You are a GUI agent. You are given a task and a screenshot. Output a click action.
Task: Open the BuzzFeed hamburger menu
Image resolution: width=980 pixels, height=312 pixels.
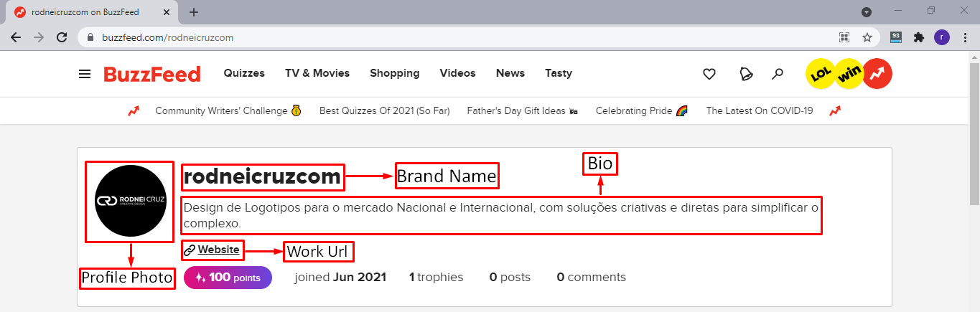point(85,74)
